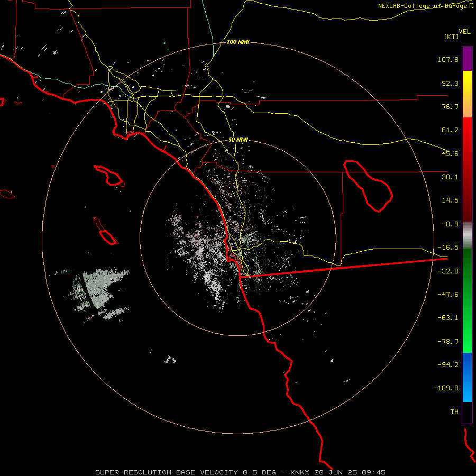Click the -109.8 velocity scale value
Screen dimensions: 476x476
(x=446, y=388)
